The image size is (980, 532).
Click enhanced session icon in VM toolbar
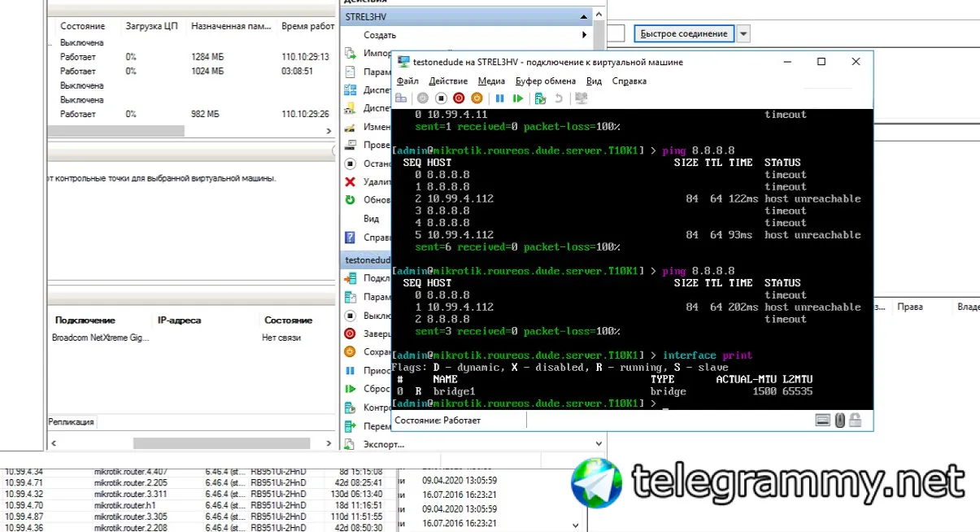tap(581, 98)
